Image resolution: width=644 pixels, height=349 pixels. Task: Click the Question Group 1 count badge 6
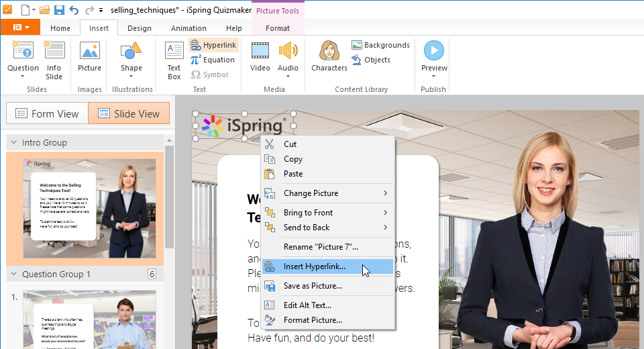(x=152, y=275)
